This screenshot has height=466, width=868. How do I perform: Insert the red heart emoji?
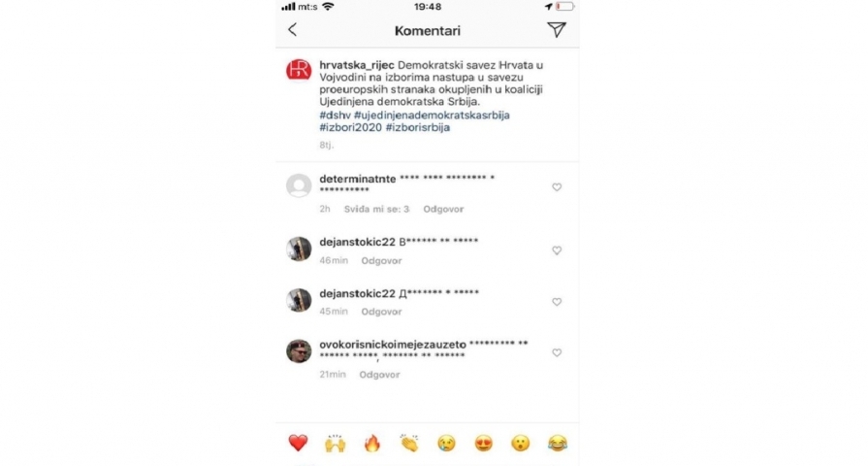[298, 443]
